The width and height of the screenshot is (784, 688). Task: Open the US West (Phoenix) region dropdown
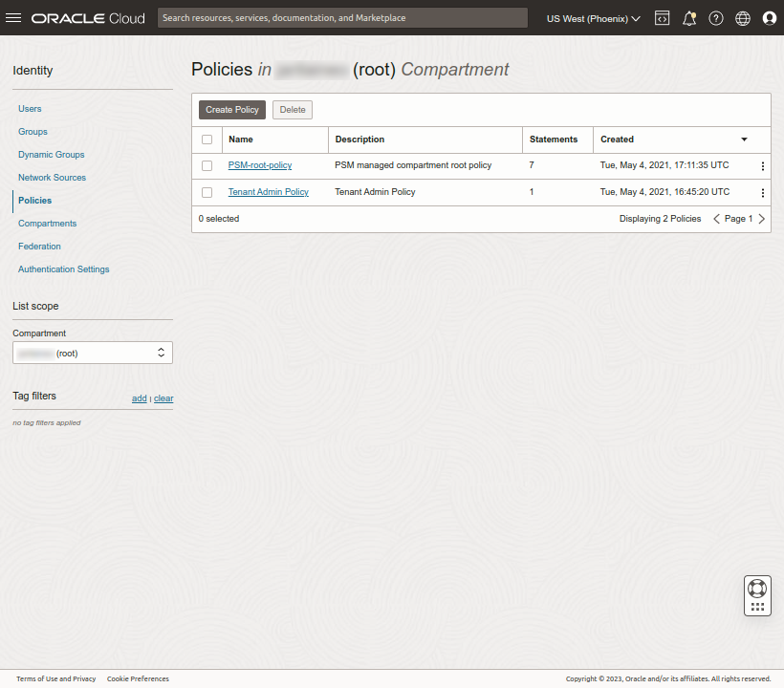point(593,17)
